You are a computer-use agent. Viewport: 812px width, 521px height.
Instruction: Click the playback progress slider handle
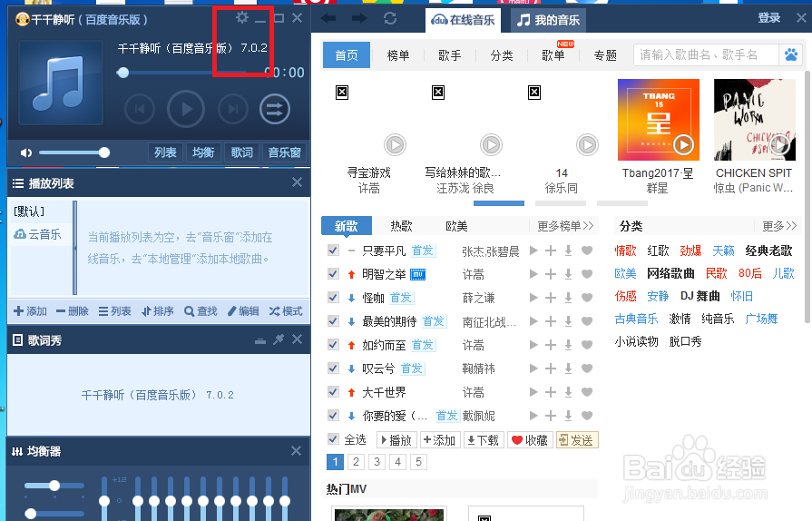122,73
